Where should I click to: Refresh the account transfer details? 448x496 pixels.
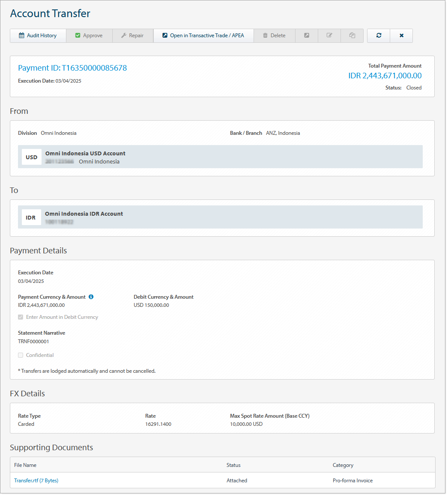pos(378,36)
